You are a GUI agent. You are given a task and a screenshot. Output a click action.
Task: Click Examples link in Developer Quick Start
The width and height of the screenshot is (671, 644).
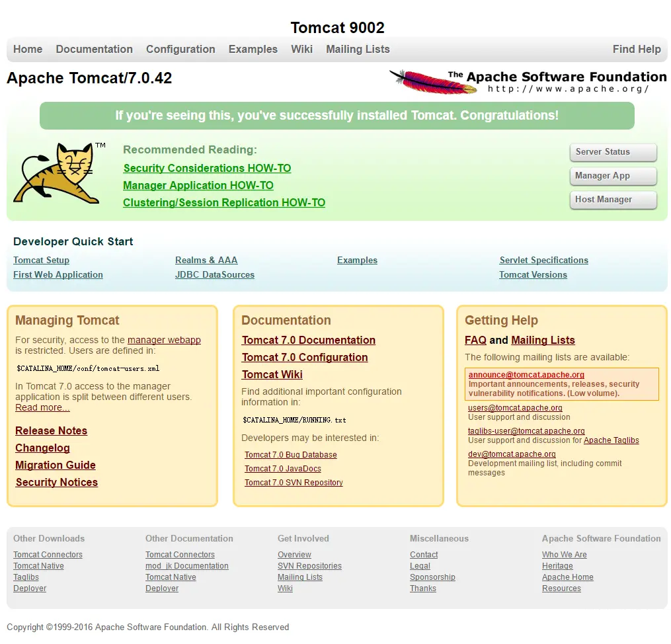[358, 260]
